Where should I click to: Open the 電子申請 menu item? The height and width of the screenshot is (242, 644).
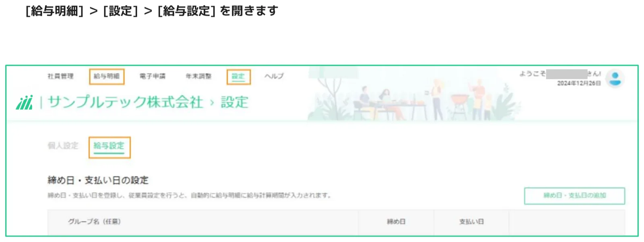pyautogui.click(x=153, y=76)
